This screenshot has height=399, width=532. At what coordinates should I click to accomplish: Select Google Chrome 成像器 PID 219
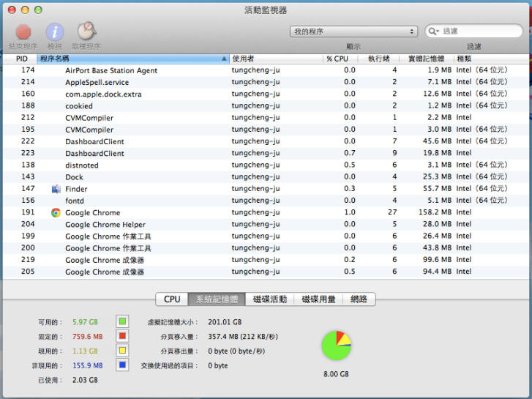click(x=266, y=260)
